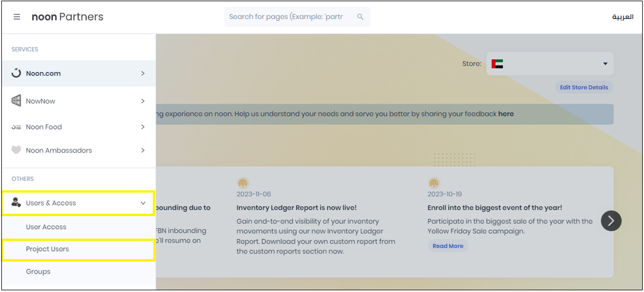Click the next arrow on announcements carousel
This screenshot has height=292, width=644.
611,221
